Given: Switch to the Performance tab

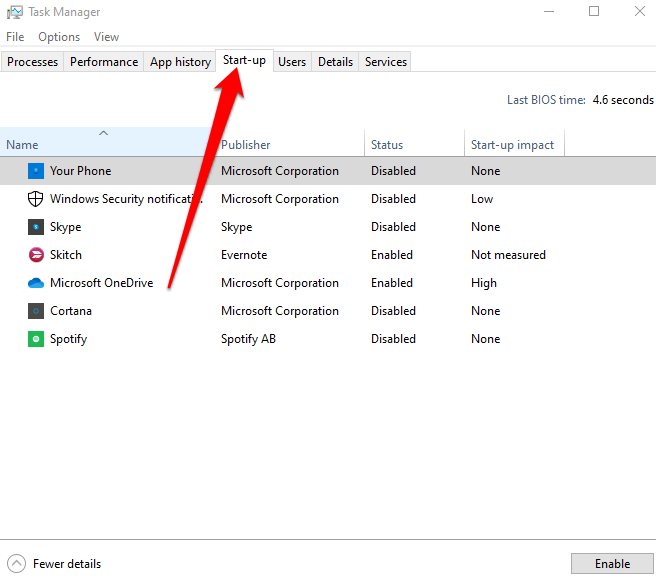Looking at the screenshot, I should click(104, 62).
